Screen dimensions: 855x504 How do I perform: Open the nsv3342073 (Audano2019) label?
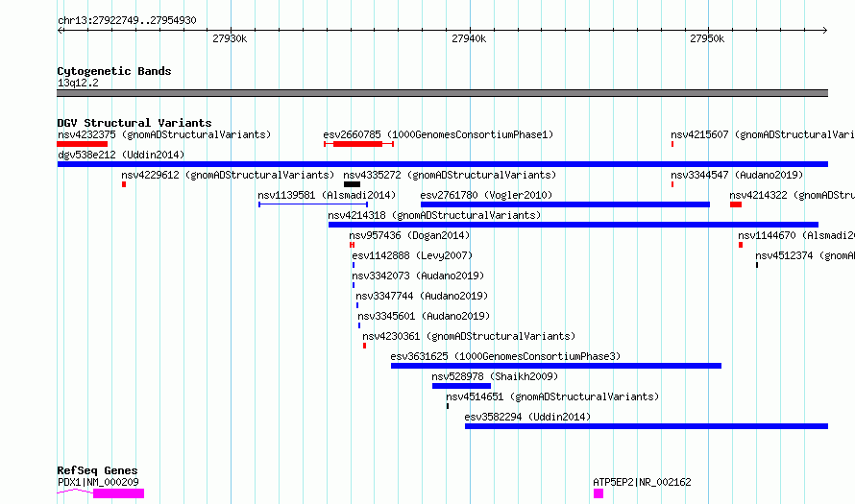418,276
